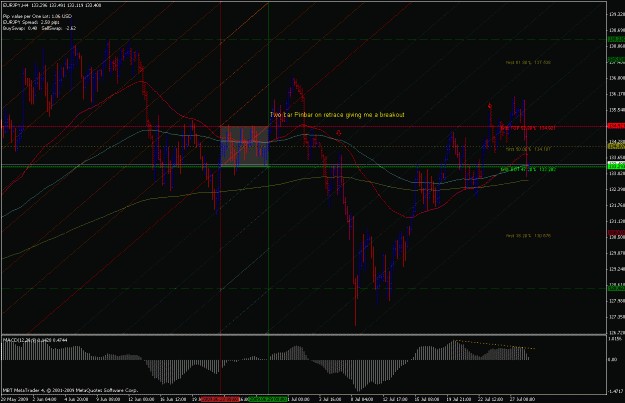
Task: Click the '15 Jul 00:00' date on time axis
Action: (x=426, y=399)
